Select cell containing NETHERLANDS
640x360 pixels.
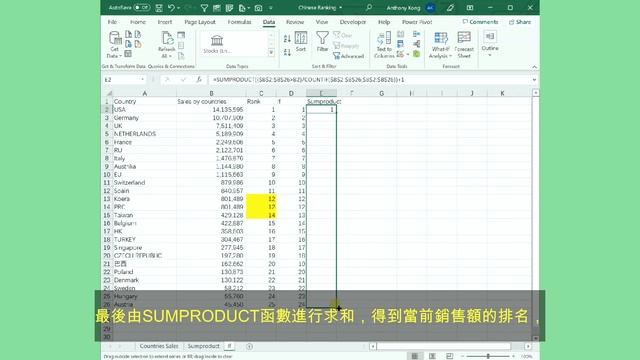click(144, 134)
